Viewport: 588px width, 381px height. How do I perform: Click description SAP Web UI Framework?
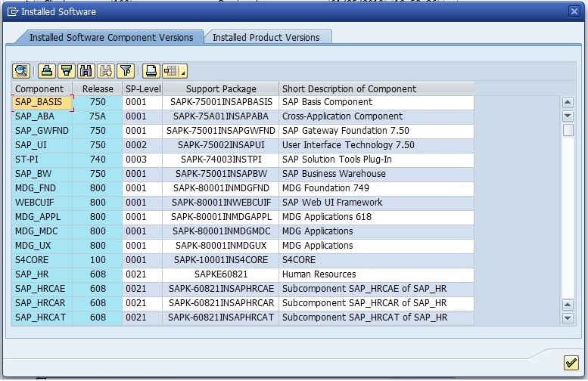tap(377, 203)
